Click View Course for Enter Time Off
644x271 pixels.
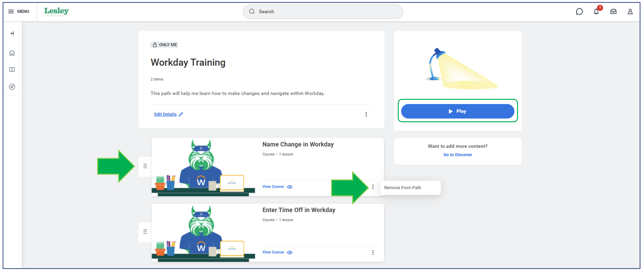(273, 252)
